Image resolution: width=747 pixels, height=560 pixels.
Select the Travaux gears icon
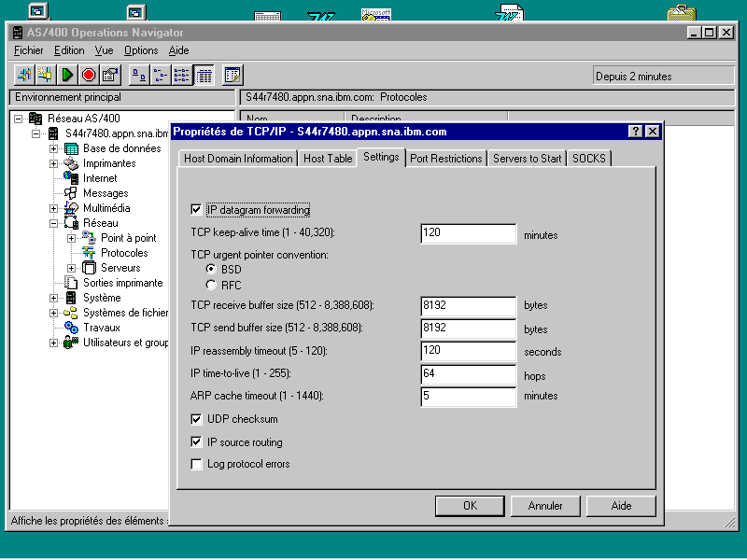tap(71, 328)
